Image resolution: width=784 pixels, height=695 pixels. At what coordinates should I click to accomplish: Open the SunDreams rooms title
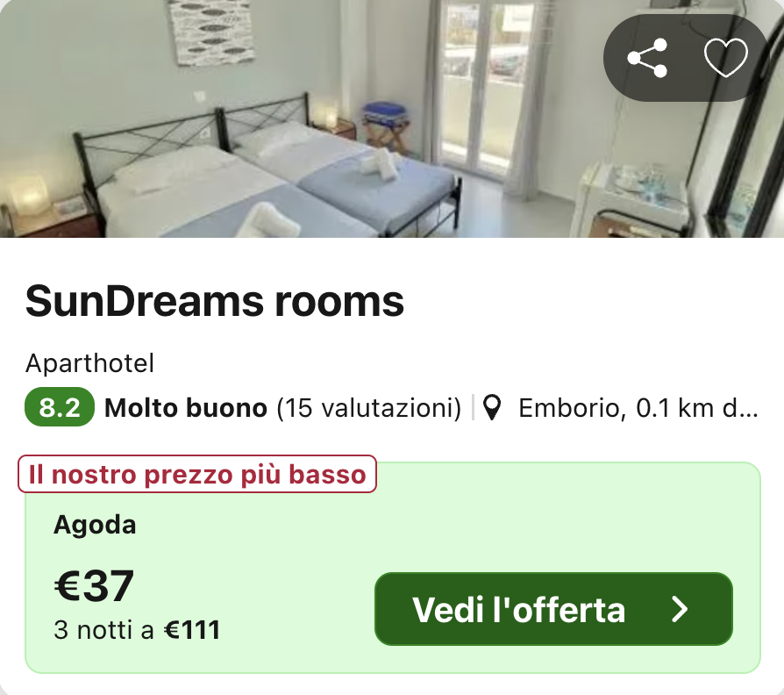coord(215,301)
